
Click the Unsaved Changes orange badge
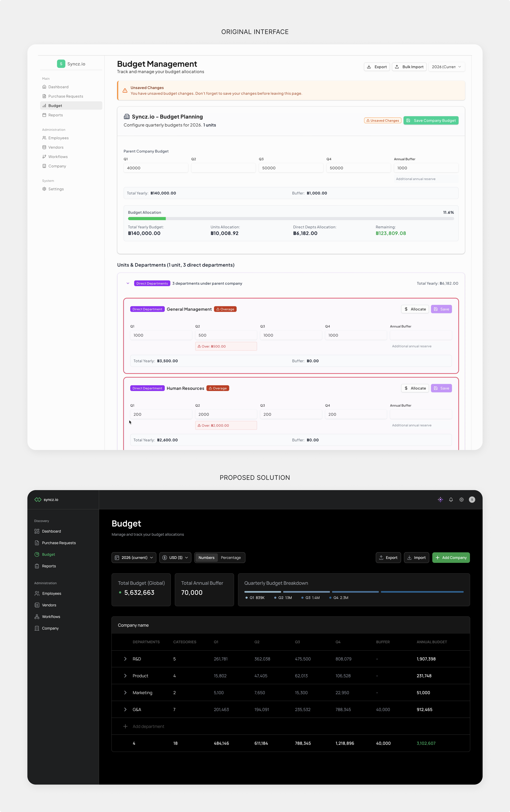(x=383, y=120)
